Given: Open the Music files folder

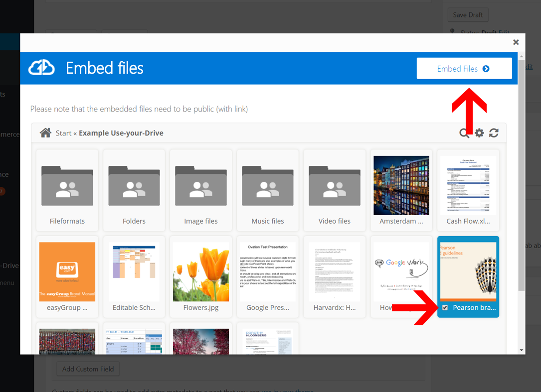Looking at the screenshot, I should point(268,185).
